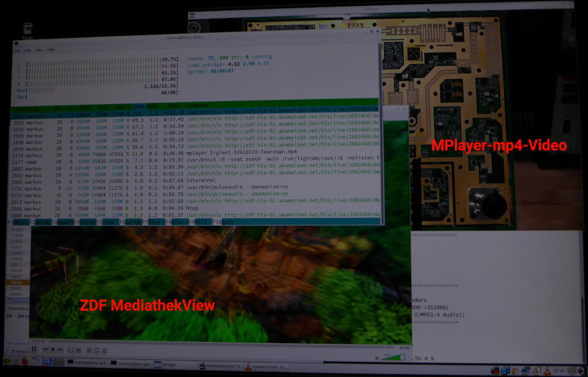Open the File menu in the terminal
Image resolution: width=588 pixels, height=377 pixels.
(17, 51)
